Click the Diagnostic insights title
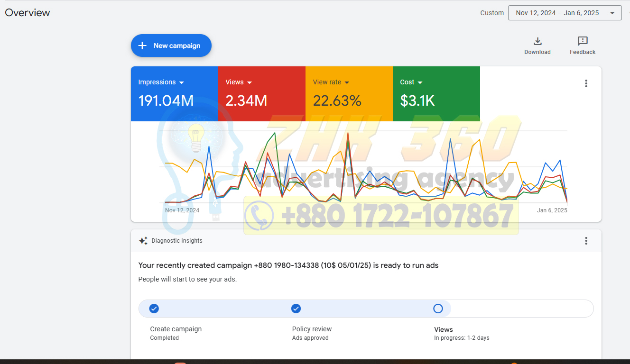The width and height of the screenshot is (630, 364). tap(177, 241)
